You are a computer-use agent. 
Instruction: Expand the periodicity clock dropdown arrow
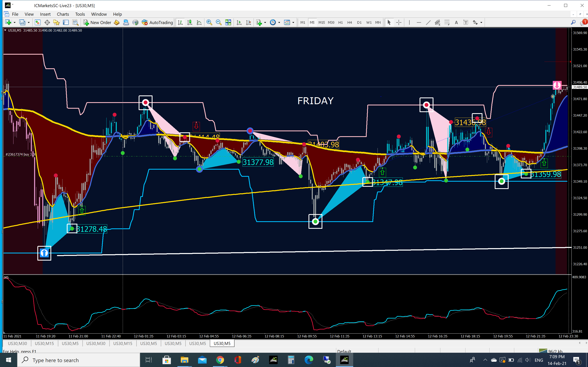(279, 22)
